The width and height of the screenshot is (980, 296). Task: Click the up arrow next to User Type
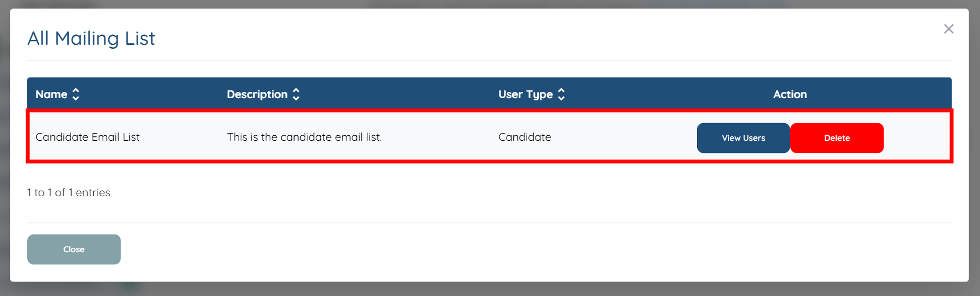point(562,90)
